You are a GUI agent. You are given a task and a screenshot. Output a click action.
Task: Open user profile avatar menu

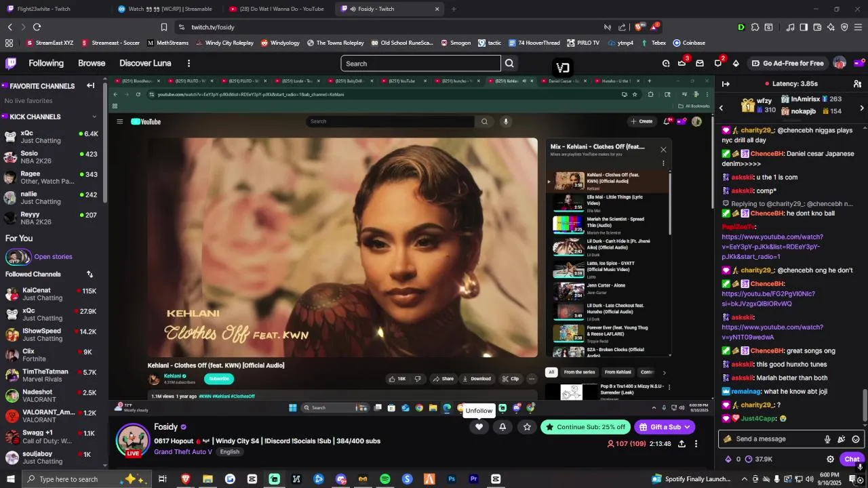coord(840,63)
